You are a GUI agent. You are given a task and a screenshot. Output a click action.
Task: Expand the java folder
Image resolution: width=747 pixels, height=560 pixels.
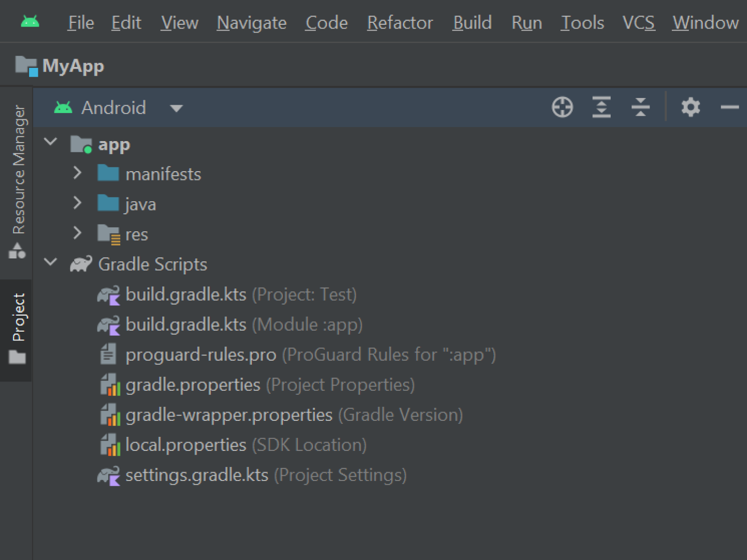pos(78,203)
